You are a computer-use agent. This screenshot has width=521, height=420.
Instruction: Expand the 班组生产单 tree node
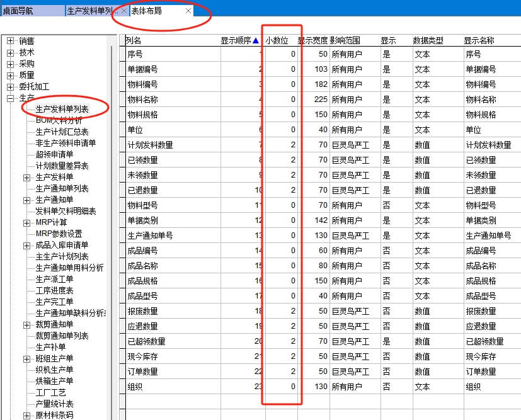pos(26,359)
